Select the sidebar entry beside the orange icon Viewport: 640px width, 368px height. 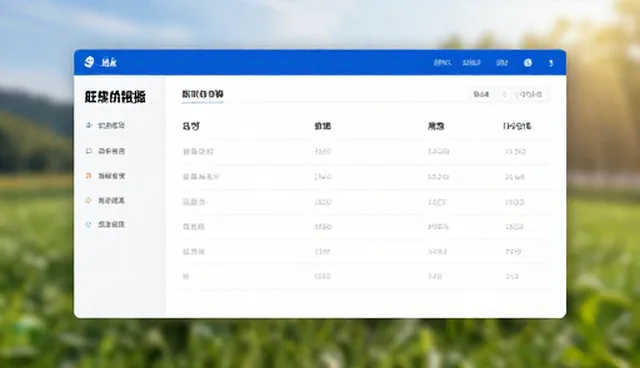point(111,176)
